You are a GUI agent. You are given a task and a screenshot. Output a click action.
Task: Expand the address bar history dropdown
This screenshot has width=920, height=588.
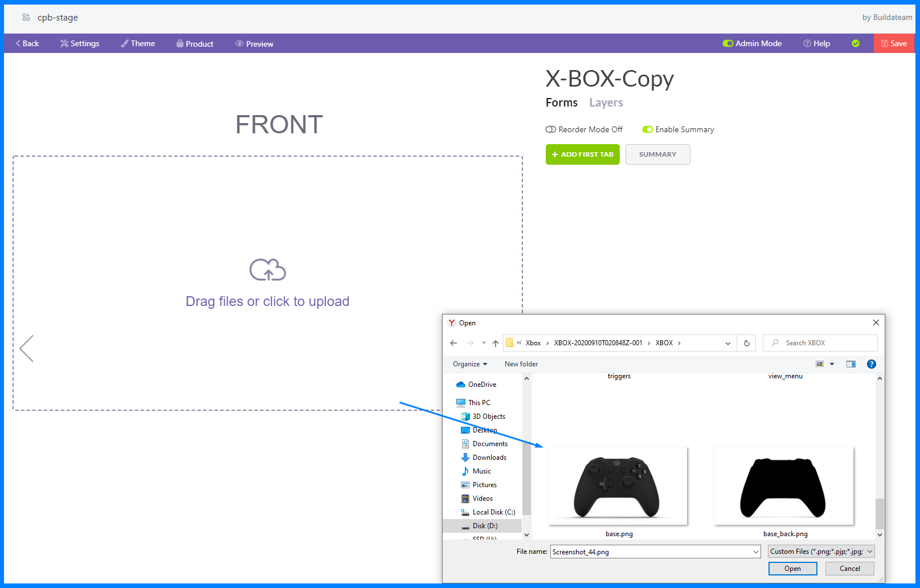pos(728,343)
